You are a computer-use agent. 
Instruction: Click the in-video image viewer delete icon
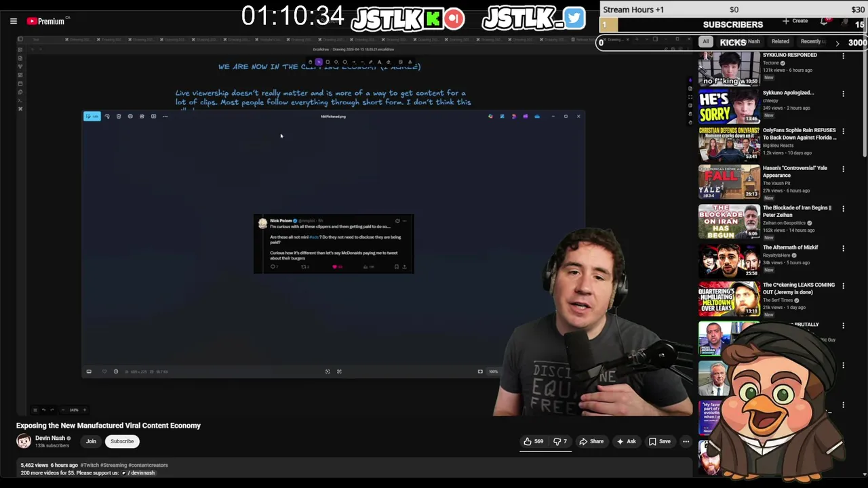click(x=119, y=117)
